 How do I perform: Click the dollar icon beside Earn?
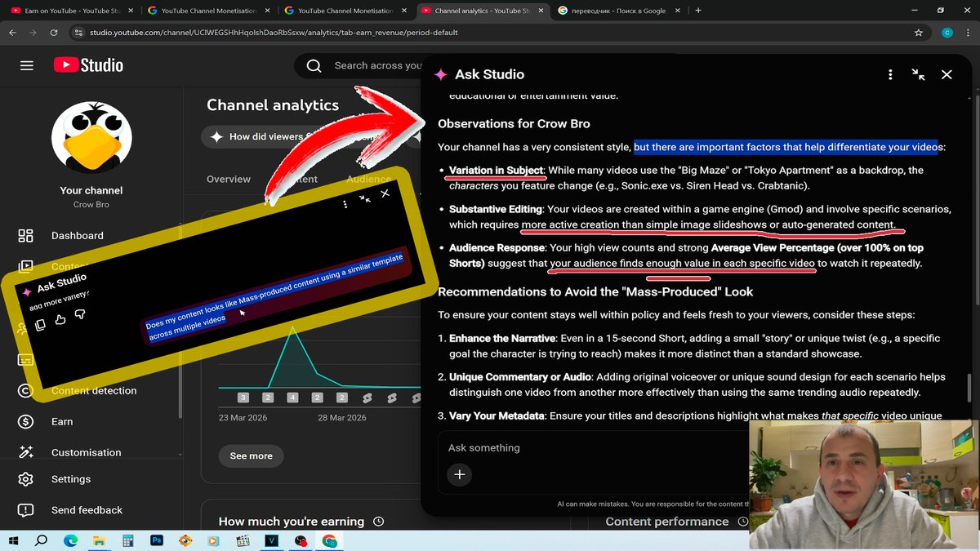(26, 421)
